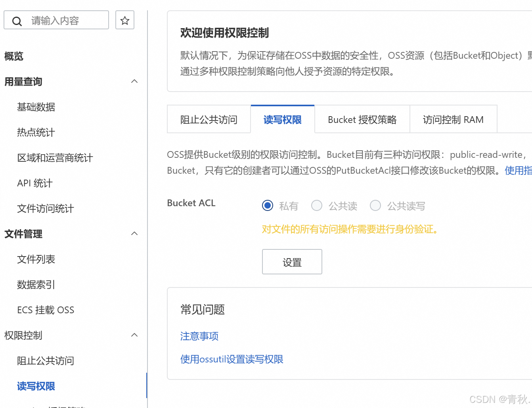532x408 pixels.
Task: Collapse the 文件管理 section chevron
Action: pyautogui.click(x=134, y=234)
